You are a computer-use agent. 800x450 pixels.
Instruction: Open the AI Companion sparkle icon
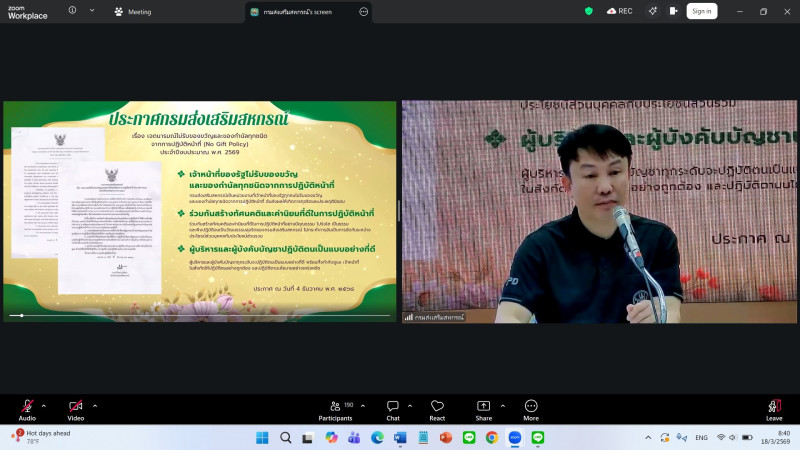[x=652, y=11]
